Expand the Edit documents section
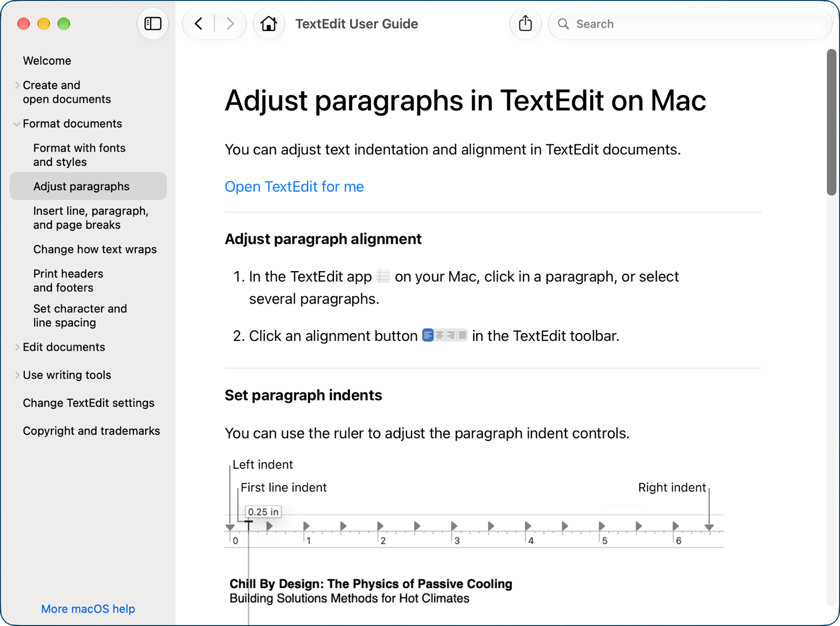Viewport: 840px width, 626px height. (x=17, y=347)
